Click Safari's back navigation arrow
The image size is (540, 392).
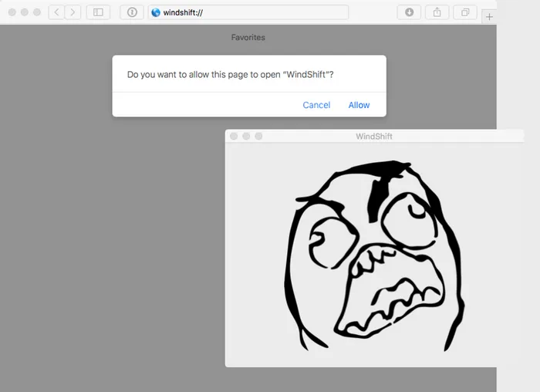pos(56,12)
